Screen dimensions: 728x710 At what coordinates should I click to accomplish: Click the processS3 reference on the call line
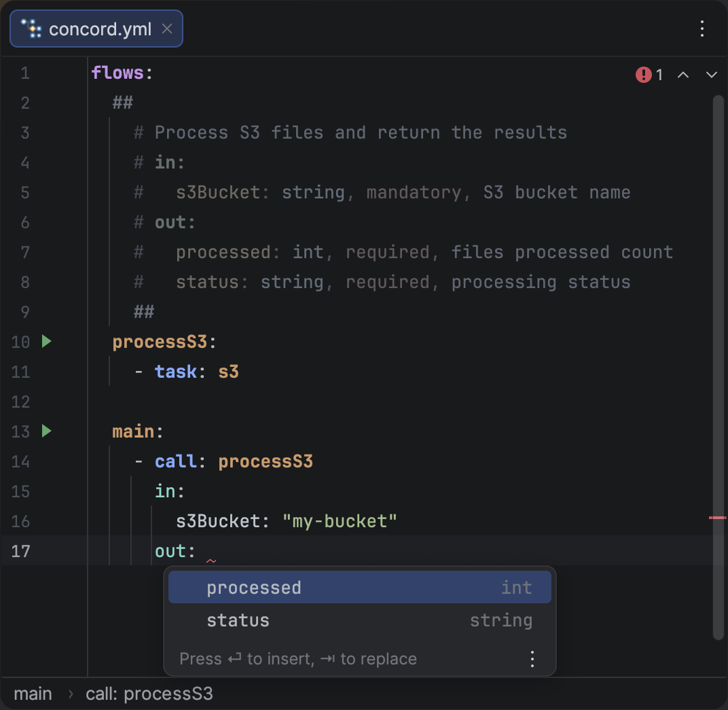coord(265,461)
